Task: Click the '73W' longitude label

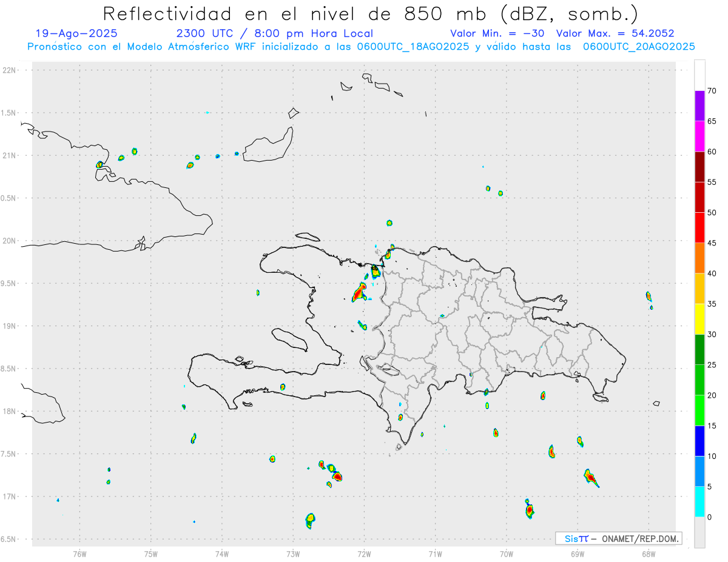Action: click(x=293, y=554)
